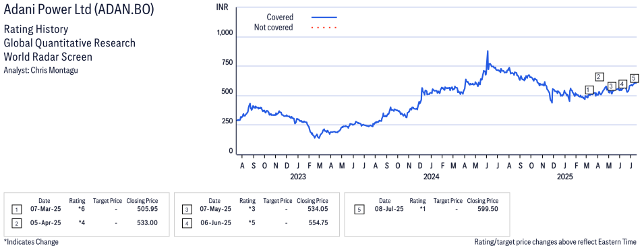Screen dimensions: 644x246
Task: Click the 2024 year label
Action: pyautogui.click(x=432, y=177)
